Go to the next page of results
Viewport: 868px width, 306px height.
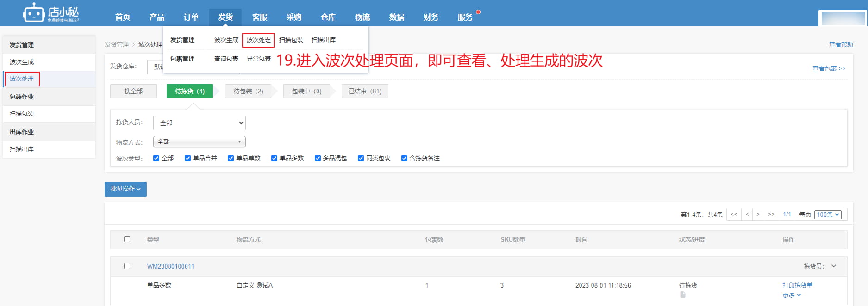tap(758, 214)
